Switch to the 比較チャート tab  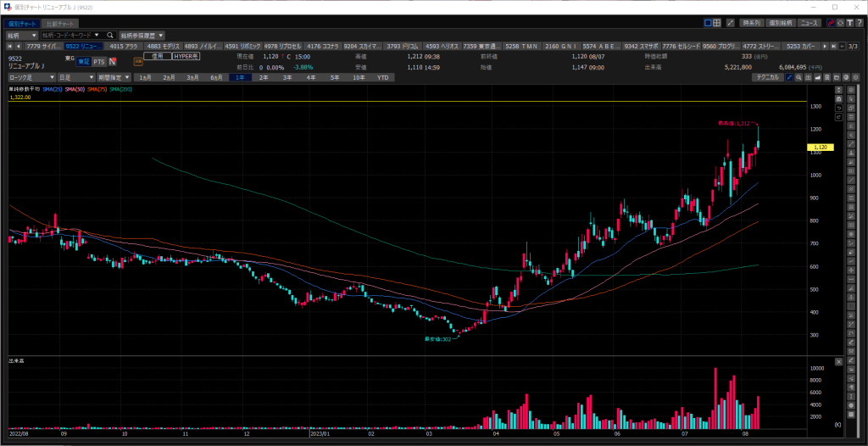pos(60,24)
